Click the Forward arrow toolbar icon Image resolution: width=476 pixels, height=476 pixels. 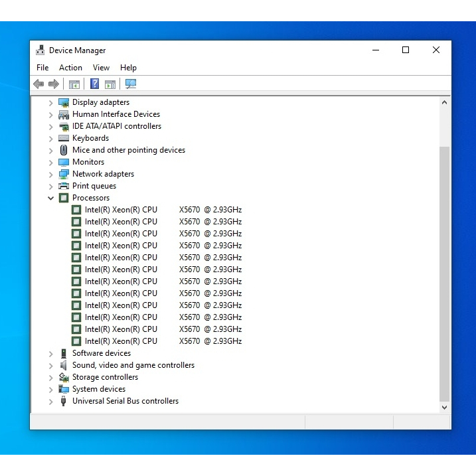[54, 84]
